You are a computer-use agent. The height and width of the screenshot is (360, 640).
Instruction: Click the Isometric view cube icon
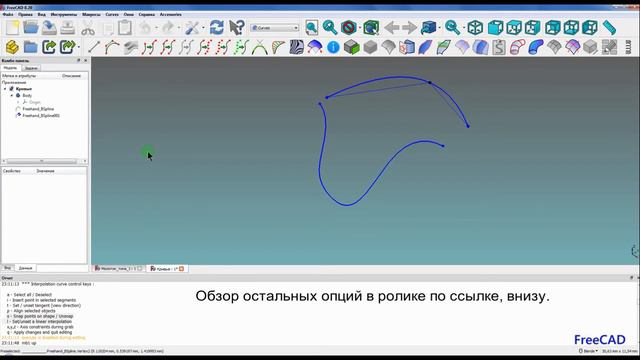(475, 28)
